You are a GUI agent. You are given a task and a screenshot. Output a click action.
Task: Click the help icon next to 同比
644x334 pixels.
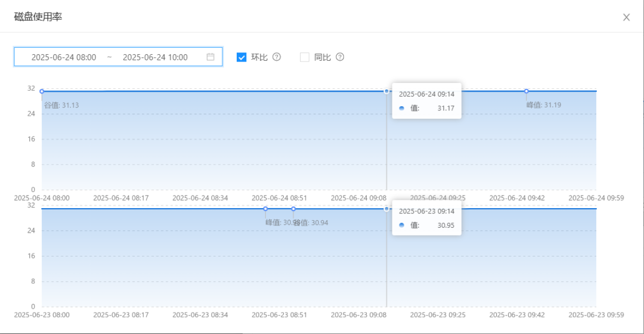pyautogui.click(x=340, y=57)
